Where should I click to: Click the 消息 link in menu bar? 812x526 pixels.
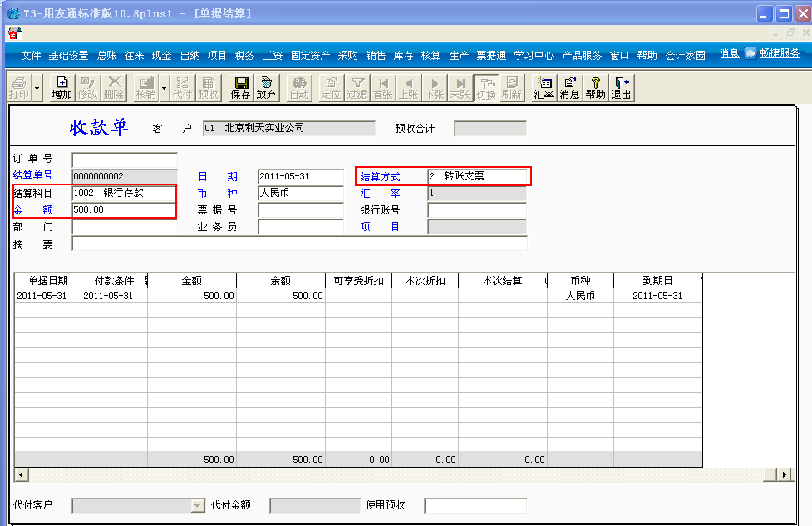click(729, 53)
